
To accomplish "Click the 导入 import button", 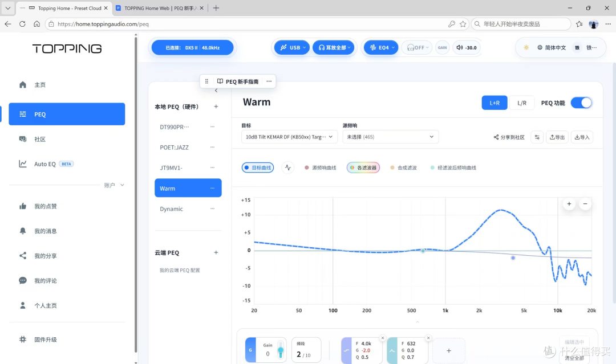I will pyautogui.click(x=582, y=137).
